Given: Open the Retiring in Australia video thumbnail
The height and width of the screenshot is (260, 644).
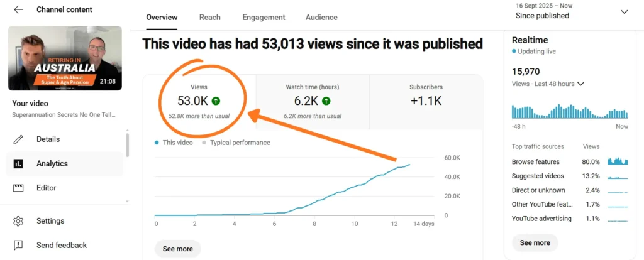Looking at the screenshot, I should [x=65, y=58].
